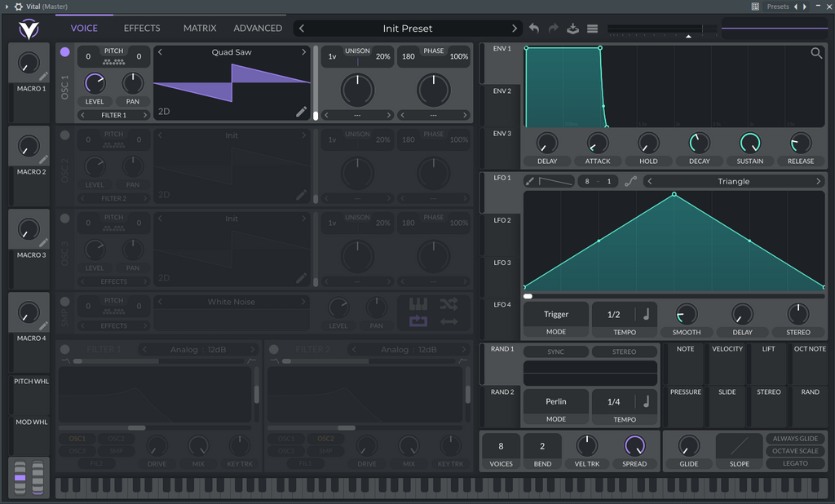835x504 pixels.
Task: Click the envelope SUSTAIN knob
Action: tap(750, 143)
